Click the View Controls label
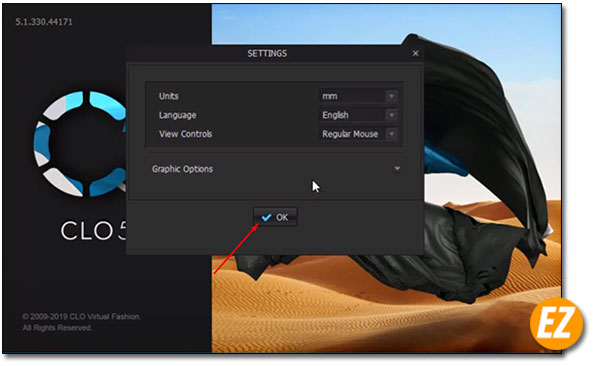The width and height of the screenshot is (595, 366). pyautogui.click(x=186, y=134)
